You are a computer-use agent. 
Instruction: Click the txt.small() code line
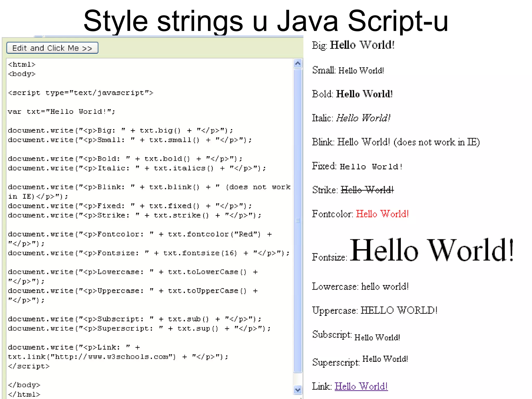point(130,140)
